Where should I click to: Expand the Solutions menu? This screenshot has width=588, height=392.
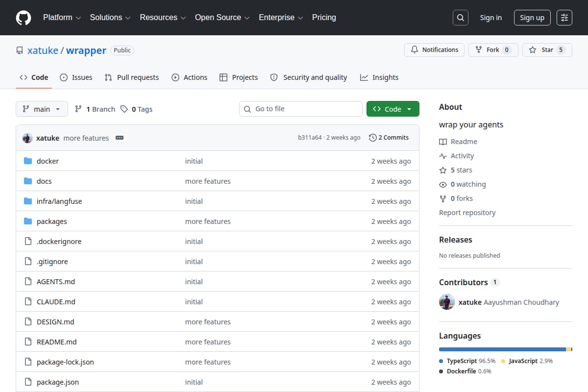pyautogui.click(x=110, y=18)
